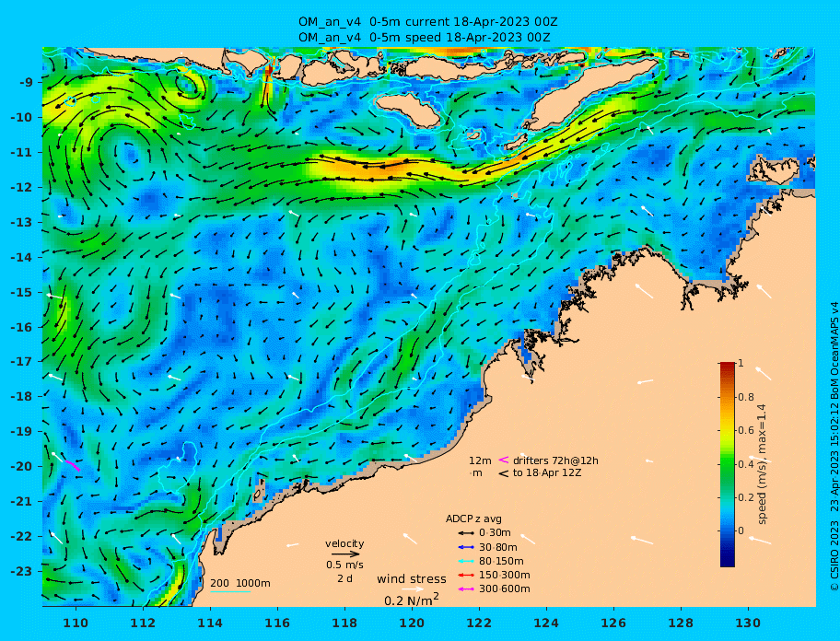The height and width of the screenshot is (641, 840).
Task: Click the CSIRO BoM OceanMAPS copyright text
Action: point(834,446)
